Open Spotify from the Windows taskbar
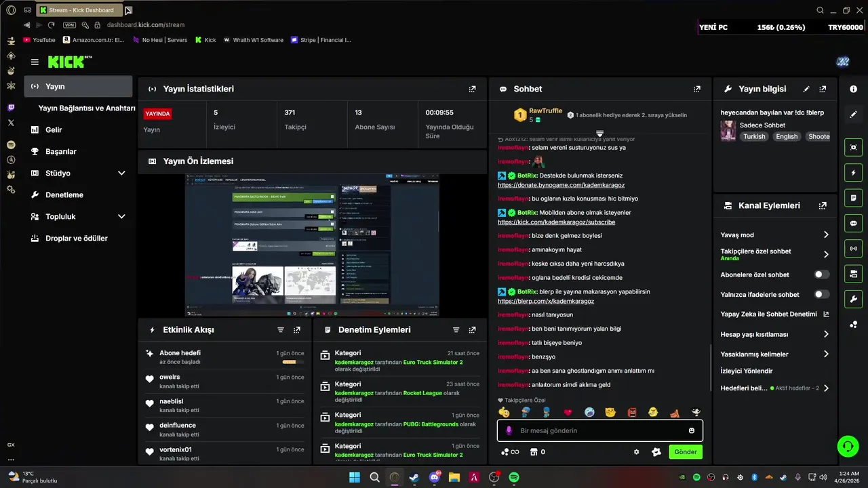Screen dimensions: 868x488 click(x=514, y=477)
